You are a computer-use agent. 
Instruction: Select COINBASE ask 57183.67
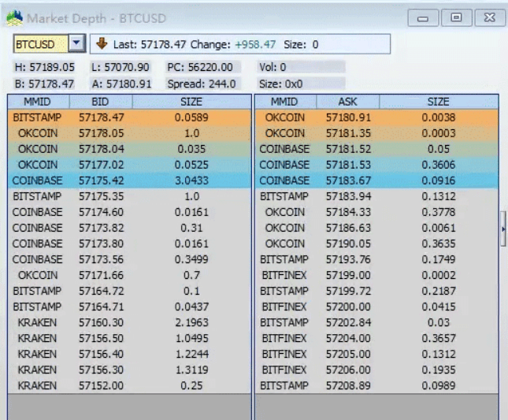click(376, 180)
